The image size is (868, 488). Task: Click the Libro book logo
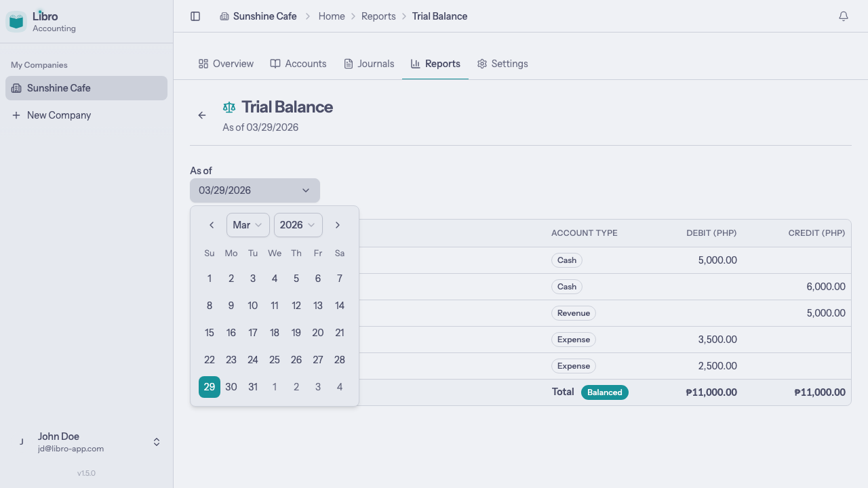16,22
